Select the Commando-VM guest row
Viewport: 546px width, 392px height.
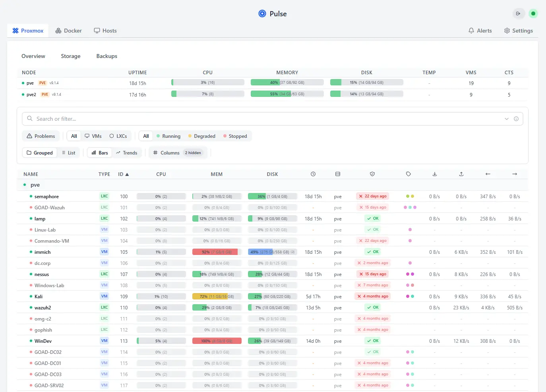tap(273, 241)
